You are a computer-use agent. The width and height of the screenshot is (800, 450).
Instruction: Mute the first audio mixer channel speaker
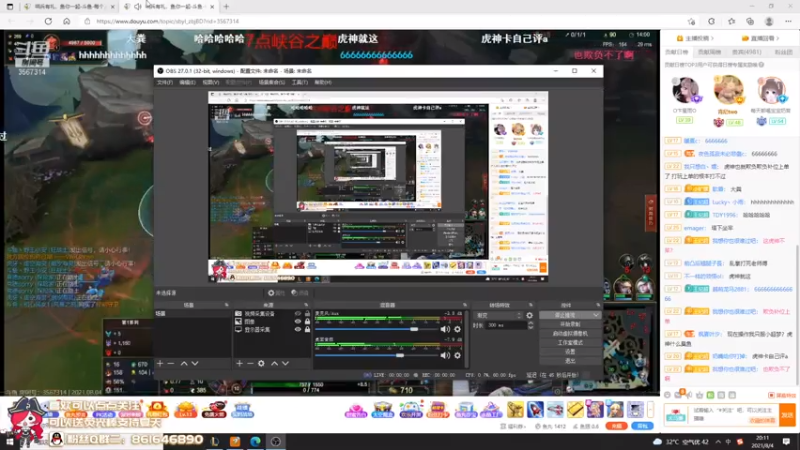pos(445,330)
